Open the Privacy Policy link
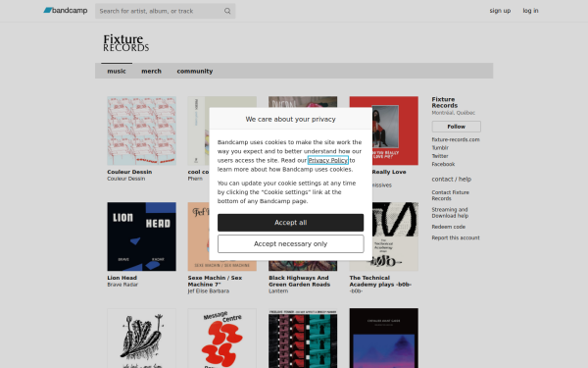Viewport: 588px width, 368px height. click(327, 160)
